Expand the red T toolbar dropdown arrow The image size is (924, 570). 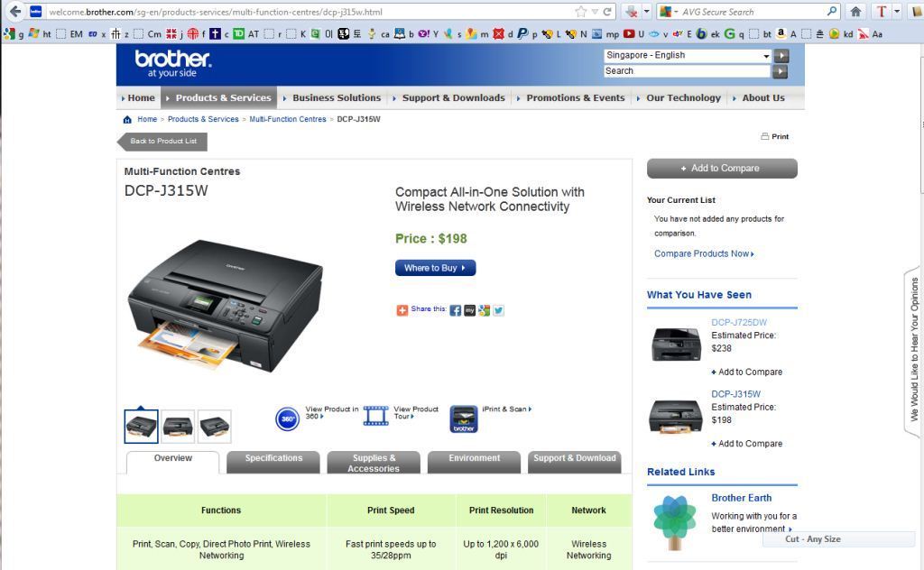pyautogui.click(x=897, y=11)
